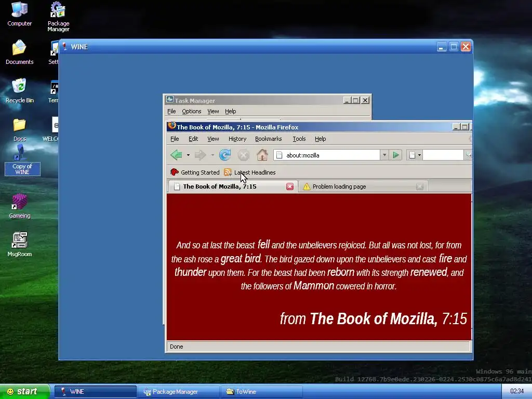Click the wine glass icon in WINE title bar

click(64, 46)
